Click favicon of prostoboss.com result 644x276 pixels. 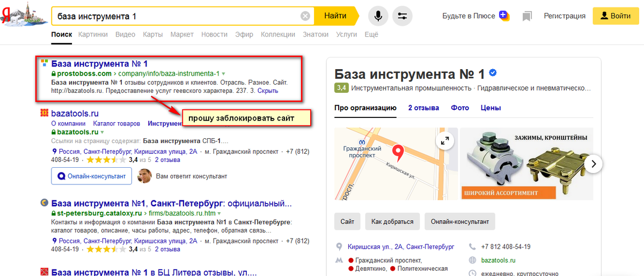pos(45,63)
